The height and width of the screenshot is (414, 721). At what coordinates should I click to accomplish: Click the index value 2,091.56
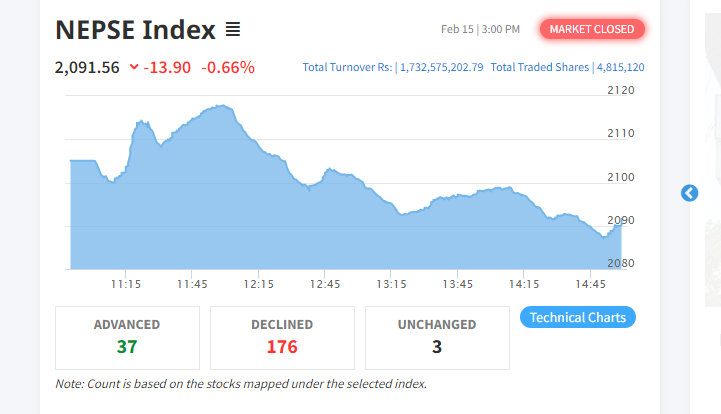coord(87,67)
